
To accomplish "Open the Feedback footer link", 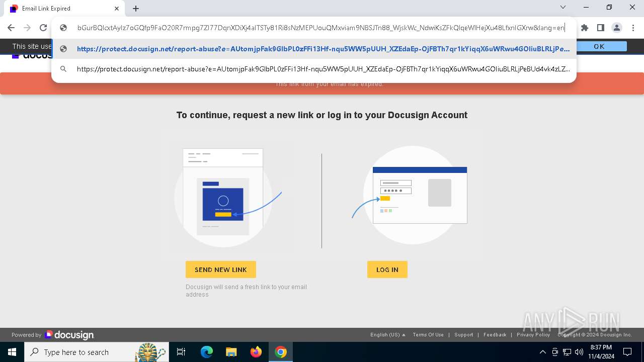I will (x=495, y=335).
